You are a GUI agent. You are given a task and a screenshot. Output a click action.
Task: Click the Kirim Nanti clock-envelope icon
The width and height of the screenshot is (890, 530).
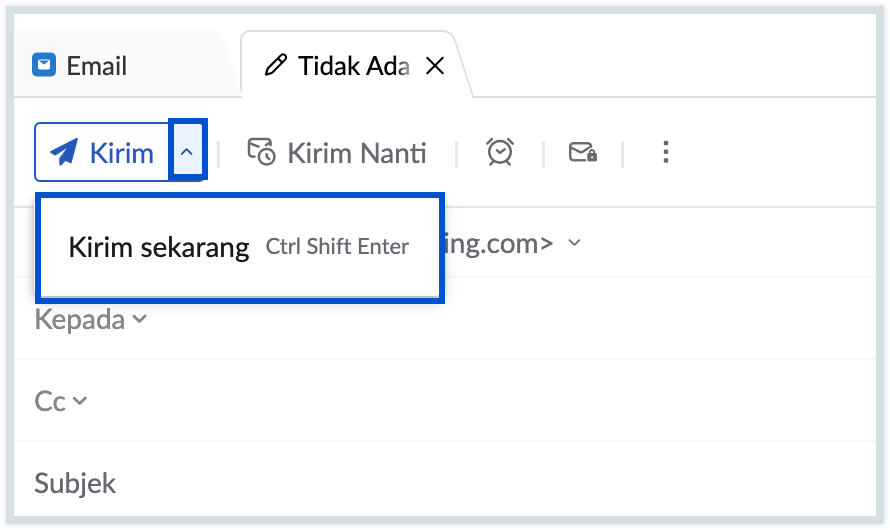(261, 152)
